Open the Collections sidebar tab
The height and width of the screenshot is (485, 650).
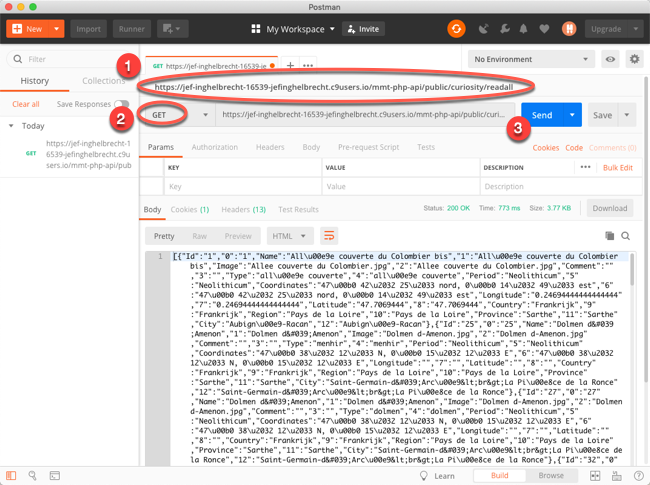click(104, 81)
